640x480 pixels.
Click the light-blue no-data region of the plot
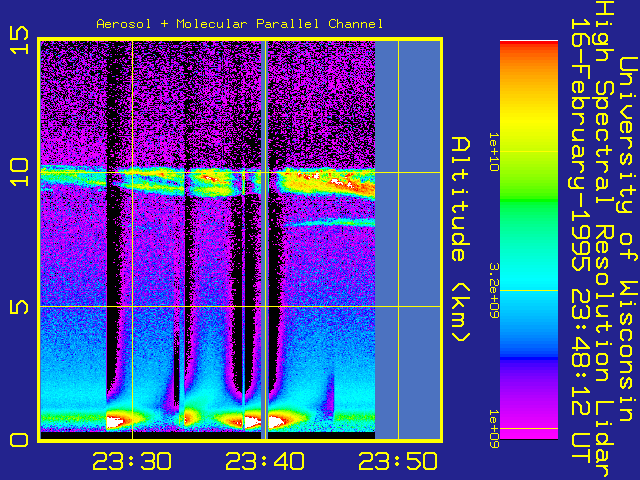[407, 240]
